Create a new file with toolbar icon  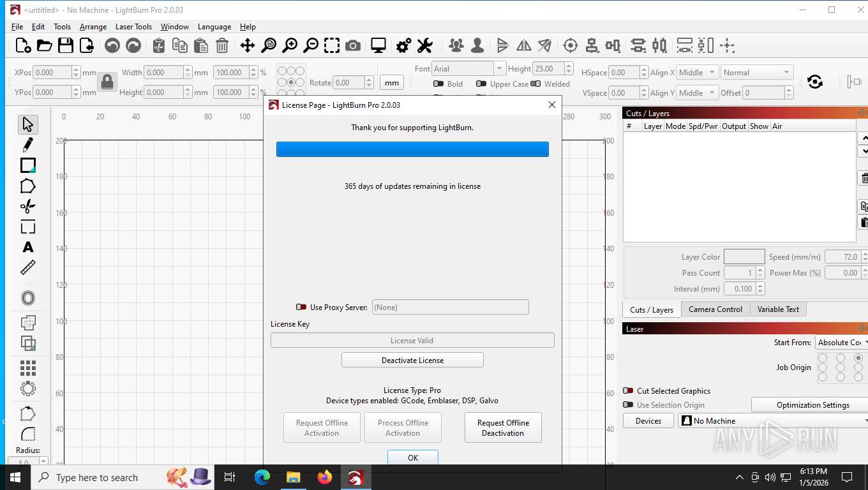pos(23,45)
